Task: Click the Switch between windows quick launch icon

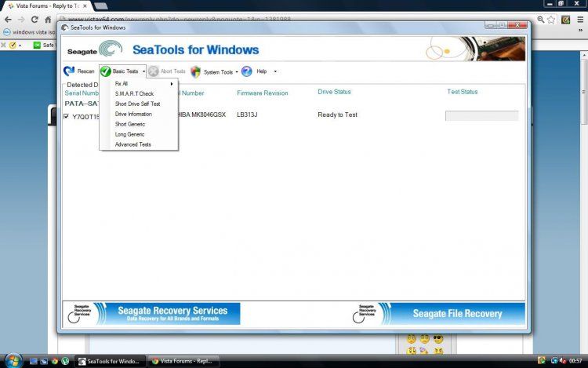Action: pyautogui.click(x=44, y=361)
